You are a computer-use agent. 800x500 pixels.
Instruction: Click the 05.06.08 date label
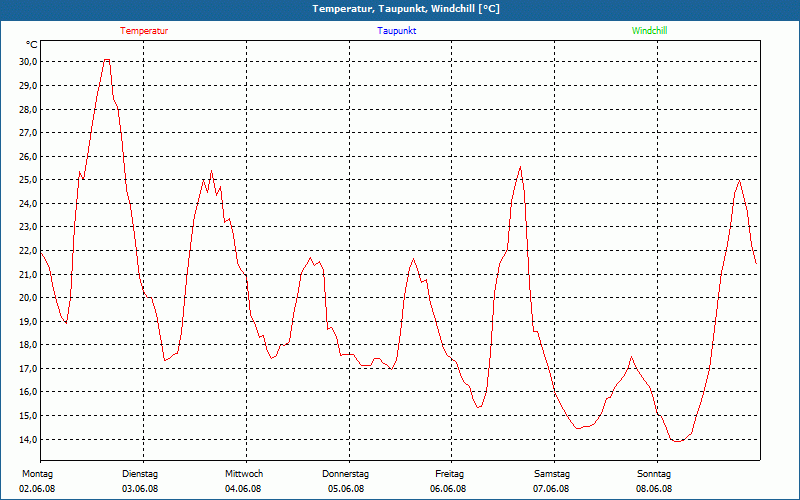[346, 489]
